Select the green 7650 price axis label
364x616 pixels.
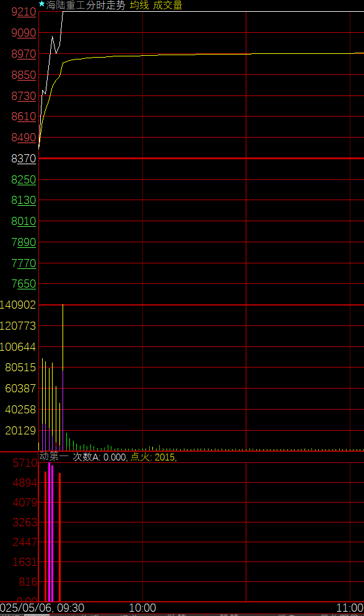pyautogui.click(x=24, y=284)
